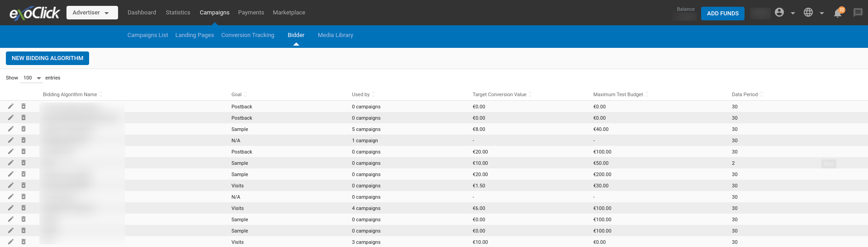
Task: Expand the Show entries count dropdown
Action: tap(32, 78)
